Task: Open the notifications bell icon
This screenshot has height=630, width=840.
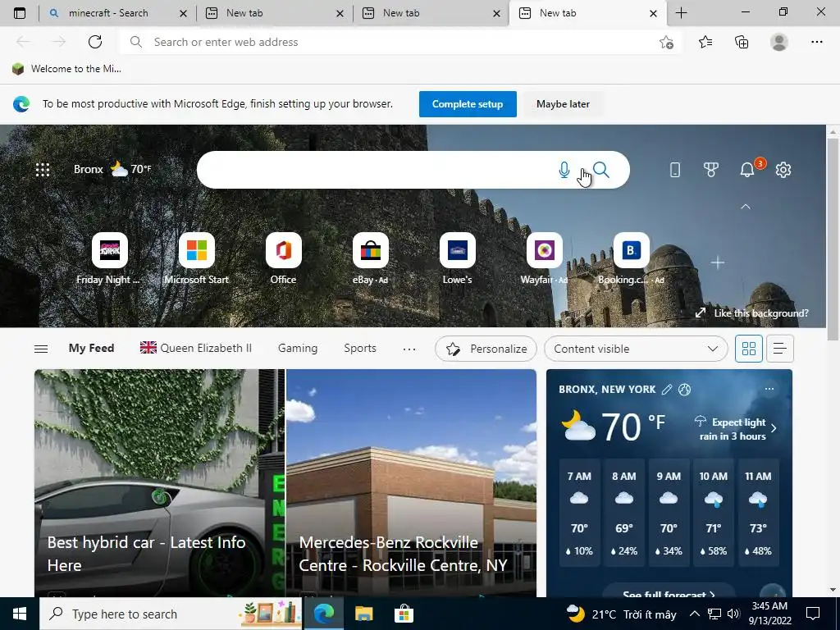Action: (746, 170)
